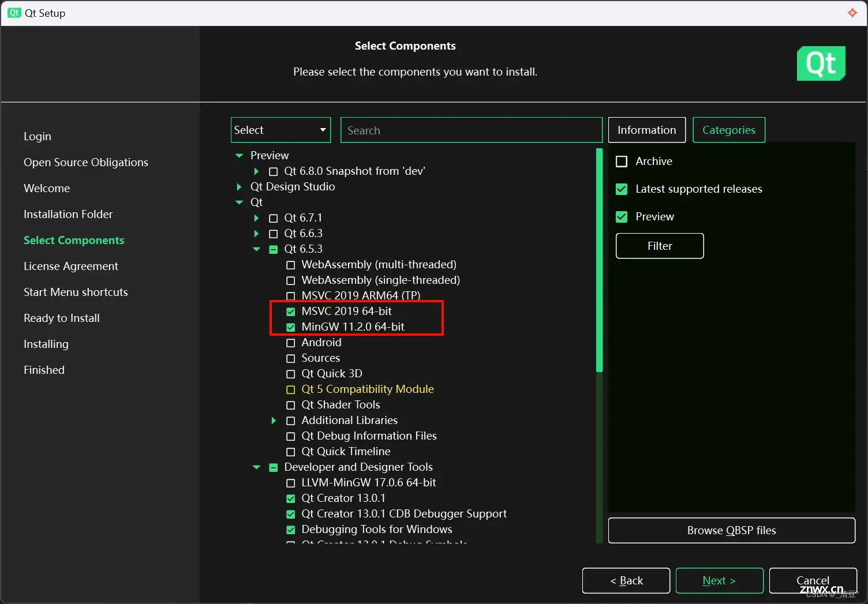The height and width of the screenshot is (604, 868).
Task: Select the Ready to Install step
Action: pos(62,318)
